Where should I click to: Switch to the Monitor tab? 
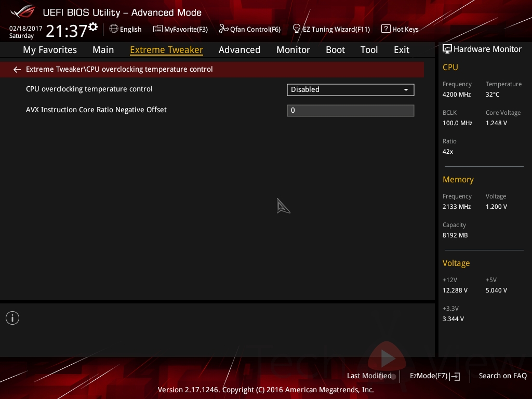click(x=293, y=50)
